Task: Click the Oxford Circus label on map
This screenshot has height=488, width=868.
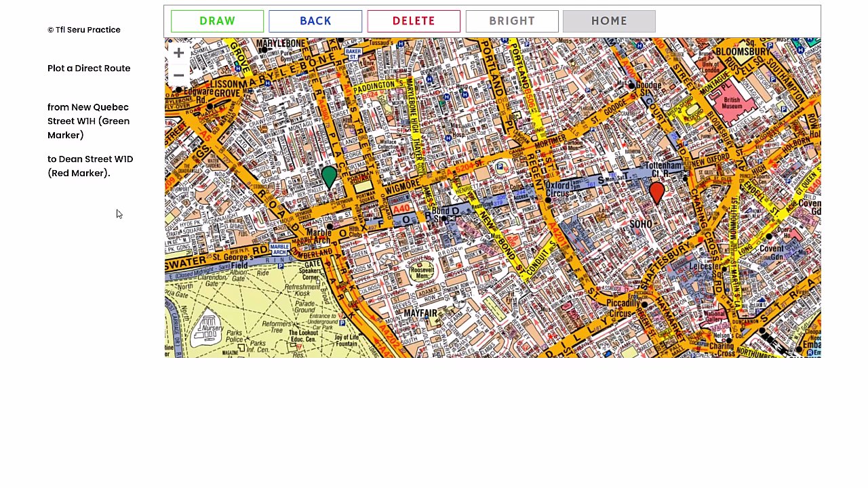Action: click(557, 189)
